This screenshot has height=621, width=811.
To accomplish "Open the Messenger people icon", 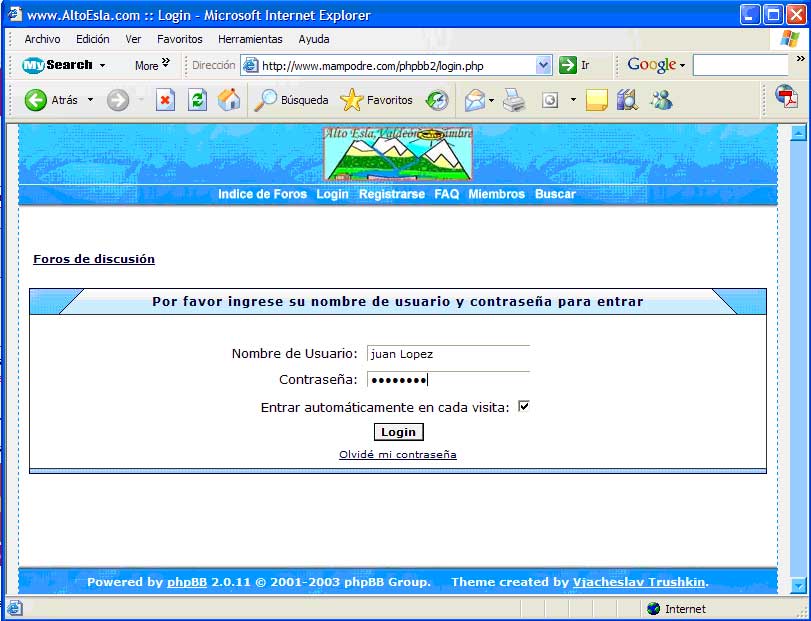I will click(x=661, y=100).
